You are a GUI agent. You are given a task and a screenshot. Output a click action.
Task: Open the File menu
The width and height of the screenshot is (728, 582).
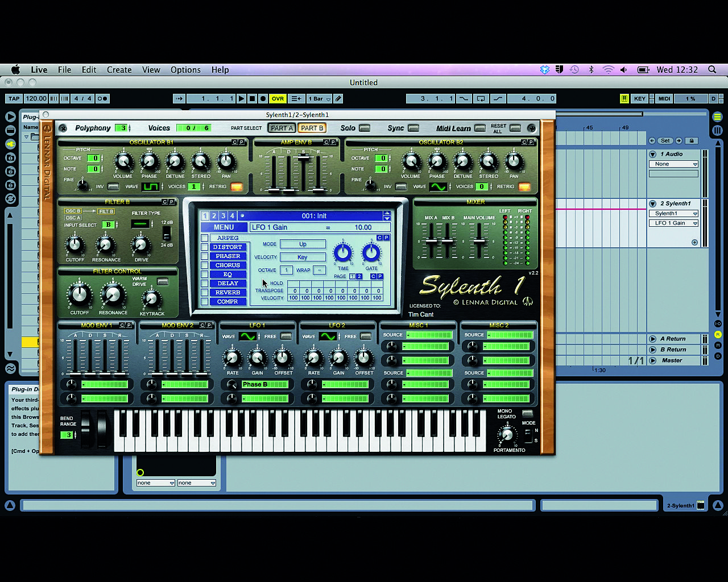click(x=64, y=69)
